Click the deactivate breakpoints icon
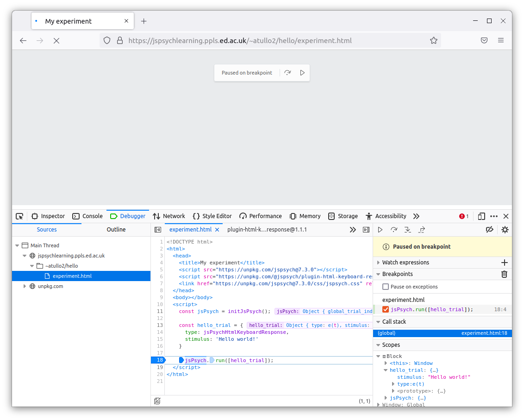This screenshot has height=420, width=524. [489, 230]
